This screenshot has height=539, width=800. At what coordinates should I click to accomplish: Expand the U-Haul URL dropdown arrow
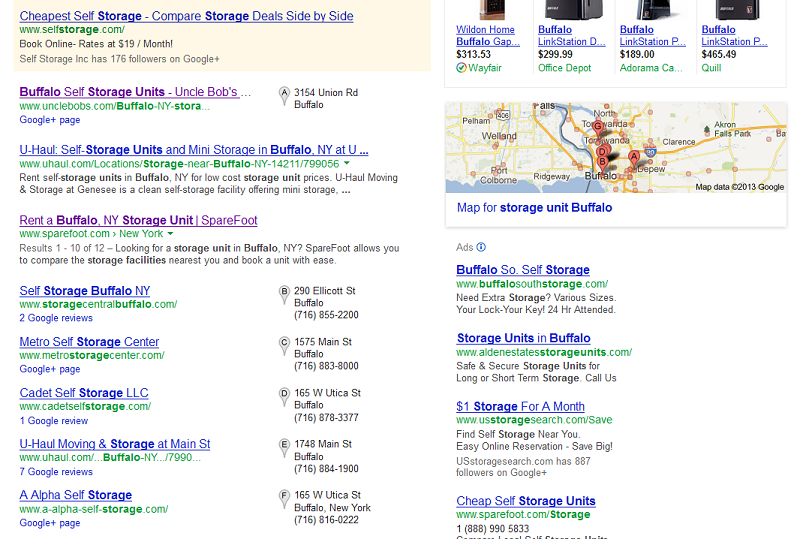tap(347, 163)
